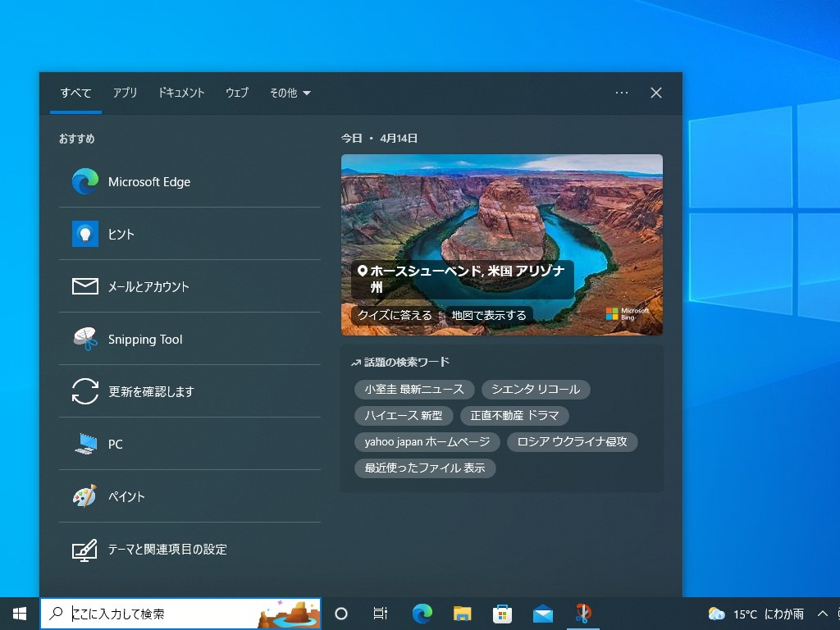Image resolution: width=840 pixels, height=630 pixels.
Task: Click the search input field
Action: coord(164,613)
